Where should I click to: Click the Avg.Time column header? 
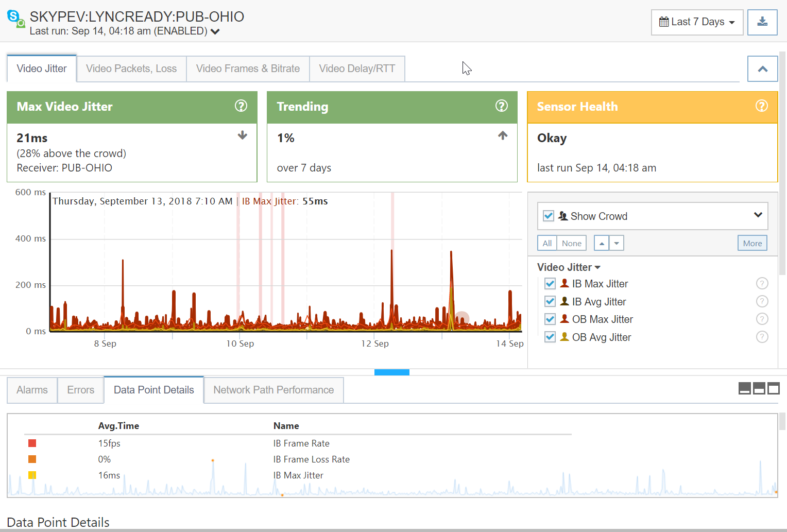point(118,426)
